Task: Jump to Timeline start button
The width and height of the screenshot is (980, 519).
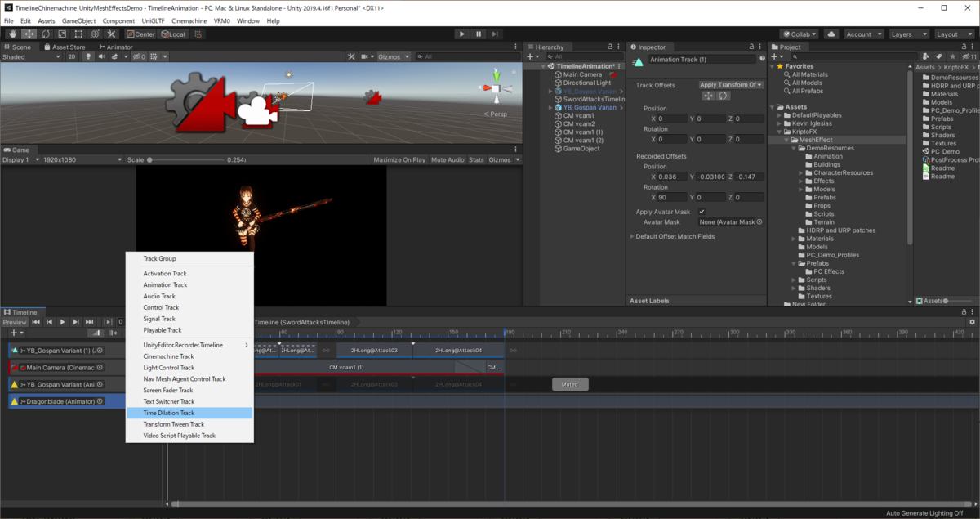Action: [x=36, y=322]
